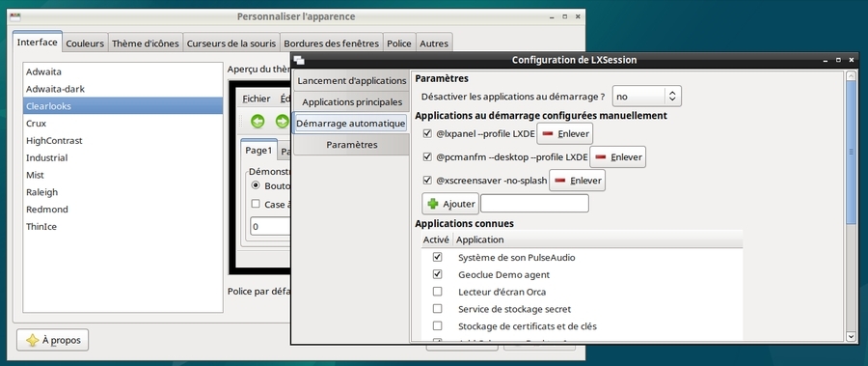This screenshot has height=366, width=868.
Task: Remove the @xscreensaver -no-splash entry
Action: (x=577, y=181)
